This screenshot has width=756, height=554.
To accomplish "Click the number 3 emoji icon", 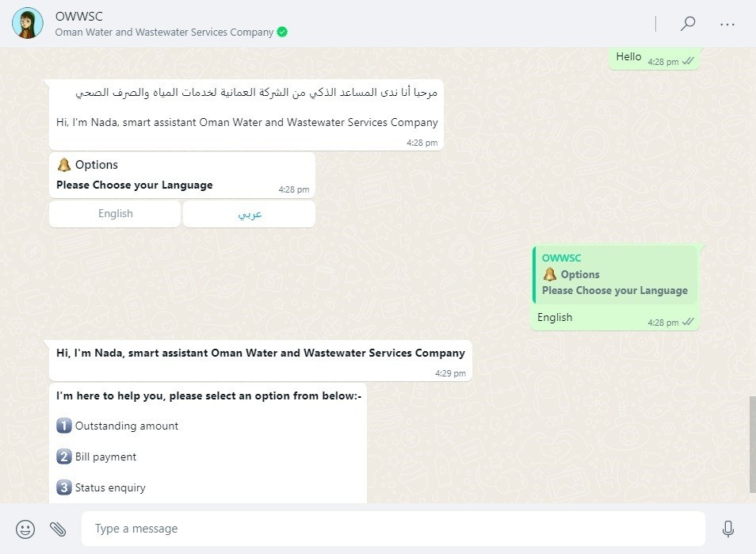I will 63,487.
